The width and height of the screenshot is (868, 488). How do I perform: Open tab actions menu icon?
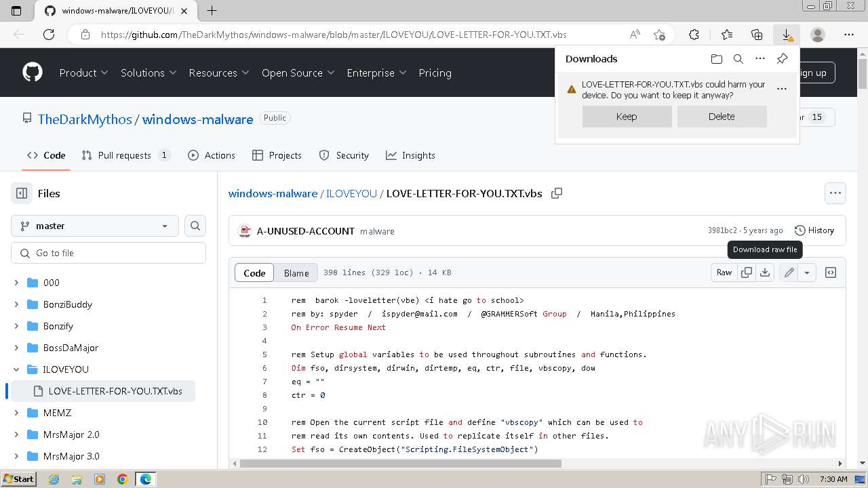(16, 11)
